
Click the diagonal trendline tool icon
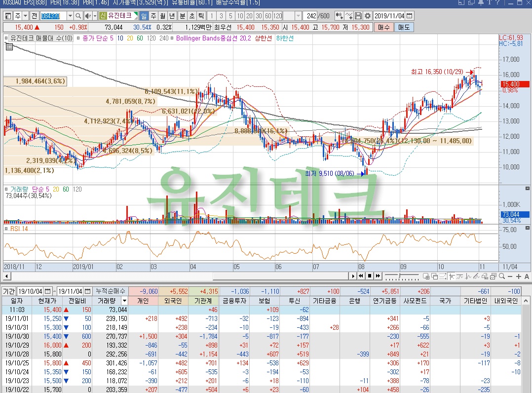point(476,276)
